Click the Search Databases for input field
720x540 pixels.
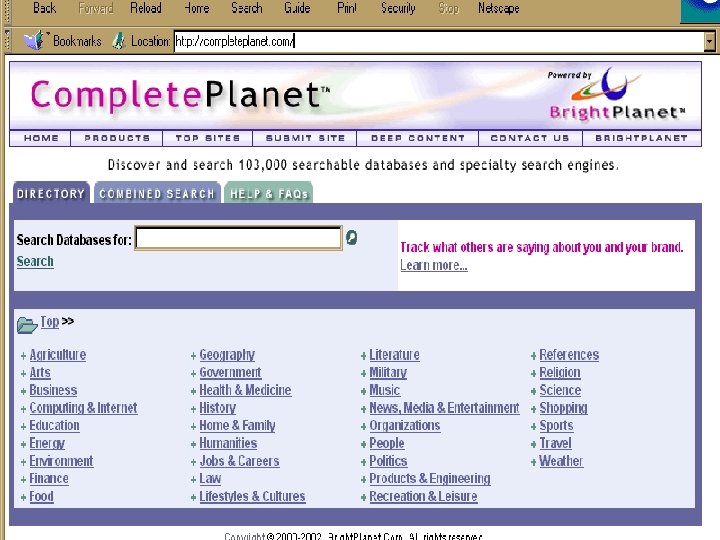pos(238,238)
